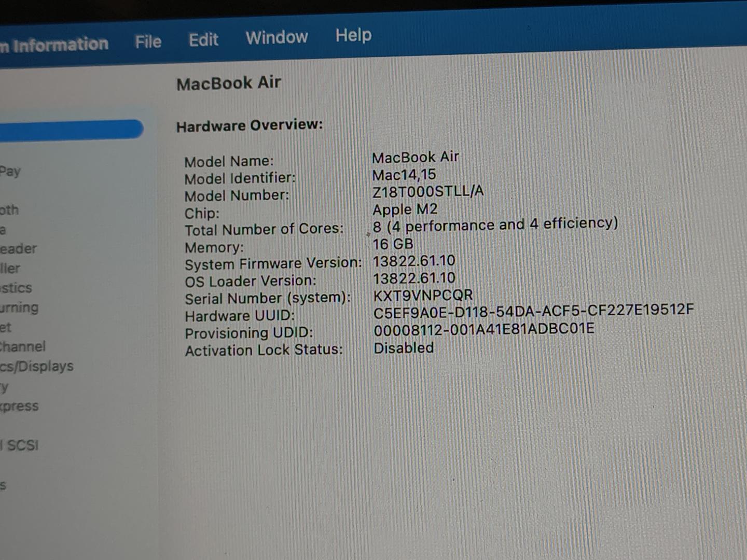Open the System Information app menu
The image size is (747, 560).
pos(57,45)
